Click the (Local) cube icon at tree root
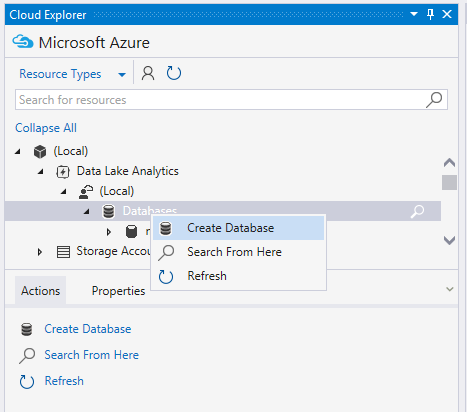 coord(40,152)
